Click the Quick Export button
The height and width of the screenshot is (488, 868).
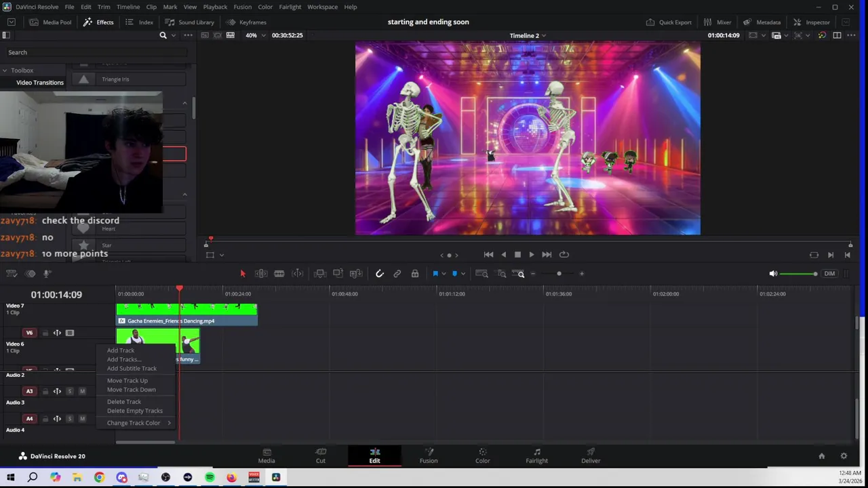click(x=669, y=22)
